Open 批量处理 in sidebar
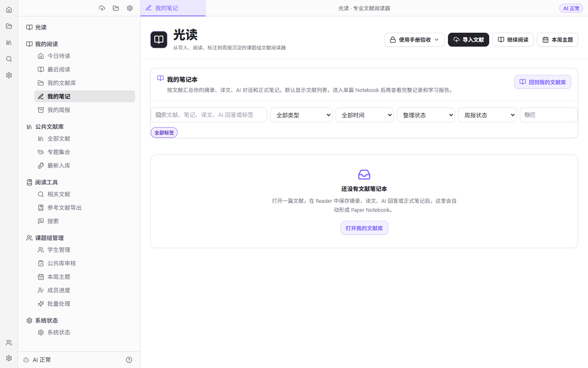The image size is (588, 368). point(85,304)
